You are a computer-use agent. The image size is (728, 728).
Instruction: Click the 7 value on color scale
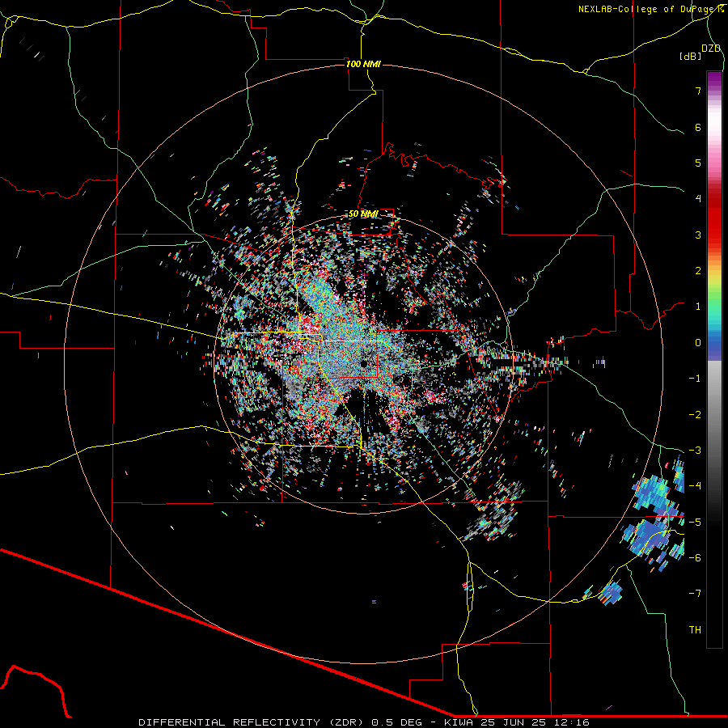point(698,91)
